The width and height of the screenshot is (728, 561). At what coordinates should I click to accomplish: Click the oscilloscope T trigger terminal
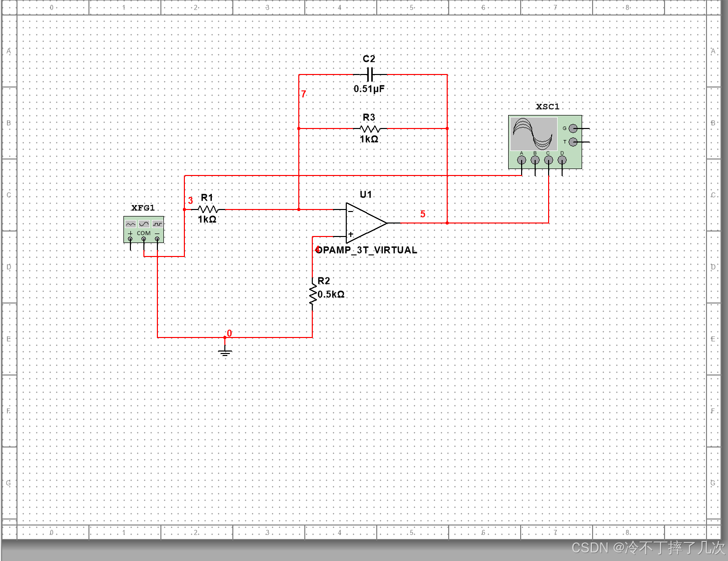[x=574, y=142]
